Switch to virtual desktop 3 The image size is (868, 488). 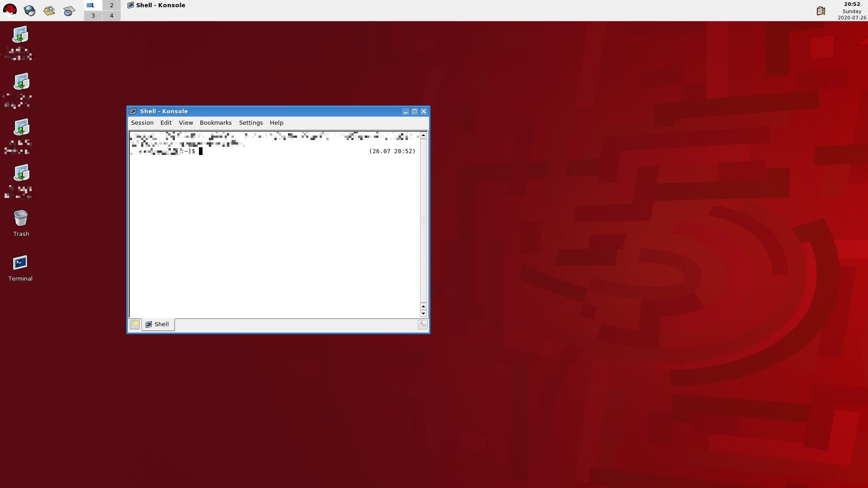point(93,16)
